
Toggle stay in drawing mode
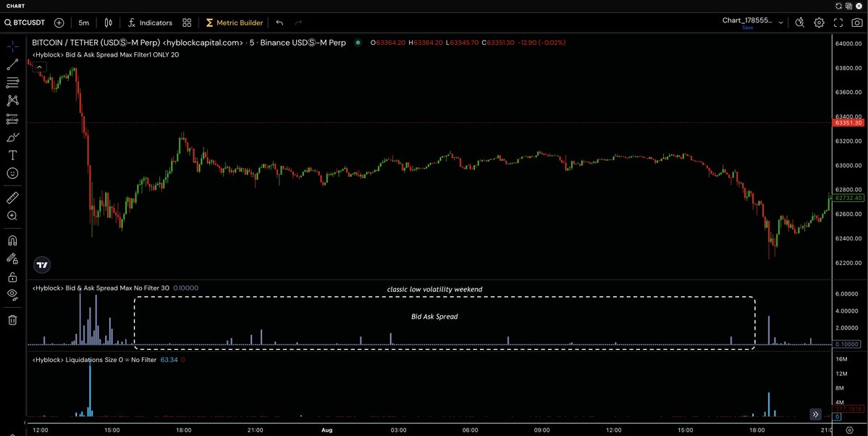(12, 259)
